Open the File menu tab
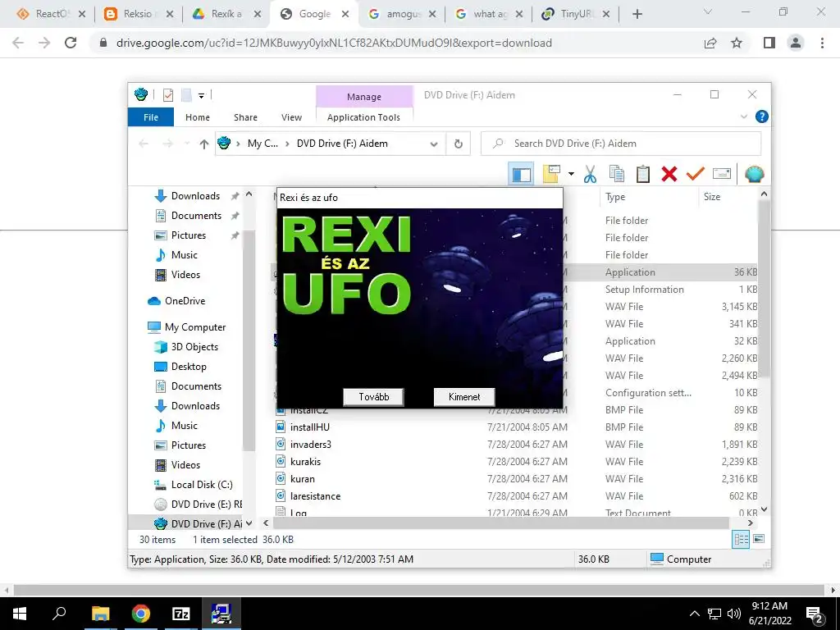The height and width of the screenshot is (630, 840). click(x=151, y=117)
